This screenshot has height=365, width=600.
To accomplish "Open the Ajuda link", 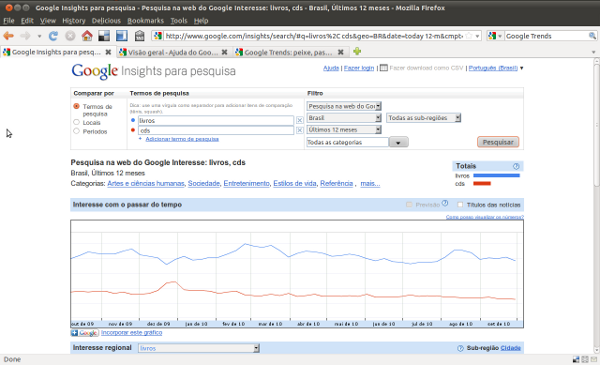I will point(331,68).
